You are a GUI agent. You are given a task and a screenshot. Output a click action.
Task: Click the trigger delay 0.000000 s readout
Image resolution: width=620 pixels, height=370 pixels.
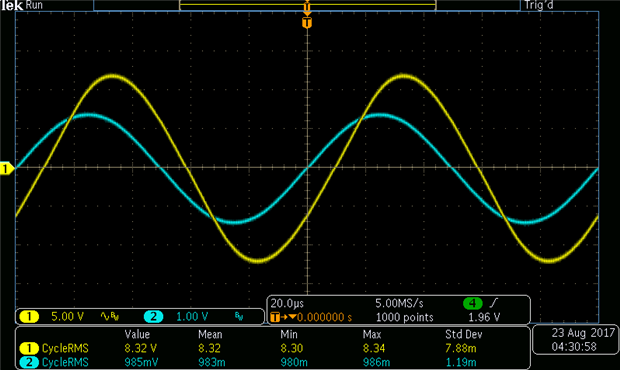click(x=324, y=317)
